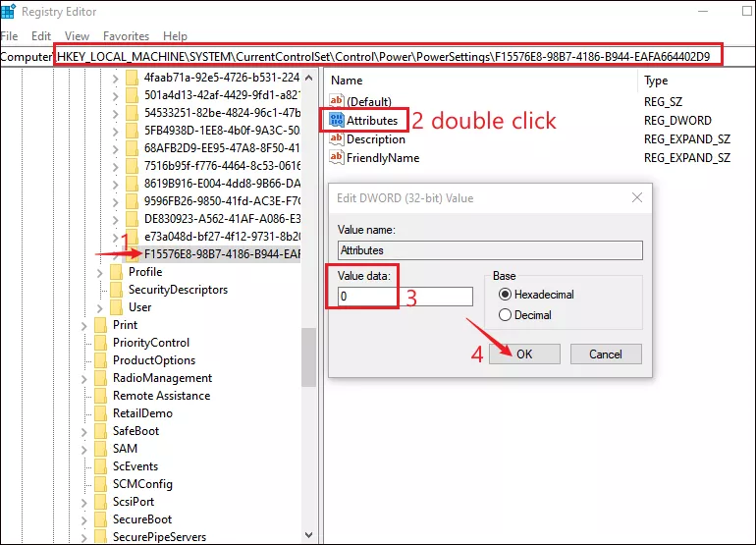Click the Profile folder icon
This screenshot has height=545, width=756.
pos(116,272)
